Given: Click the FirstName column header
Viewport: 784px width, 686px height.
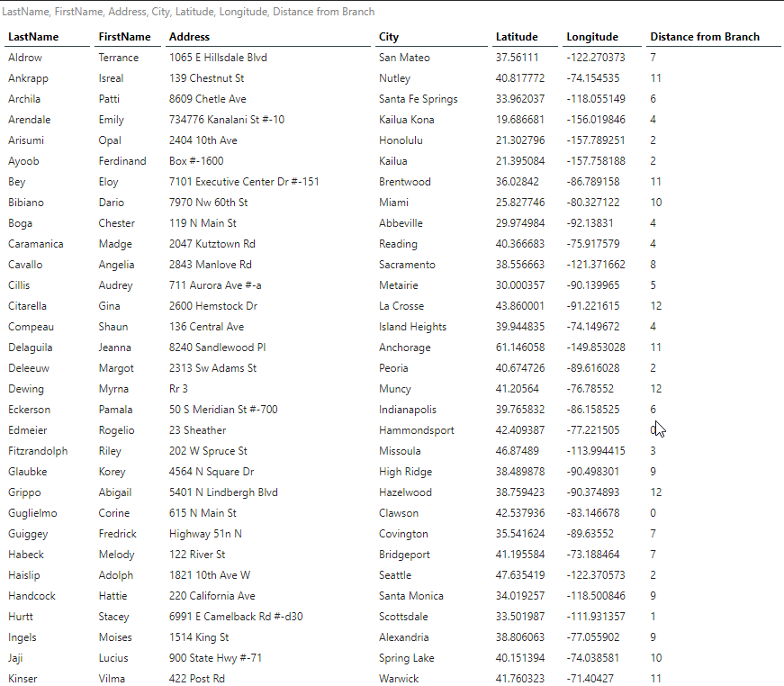Looking at the screenshot, I should [124, 37].
